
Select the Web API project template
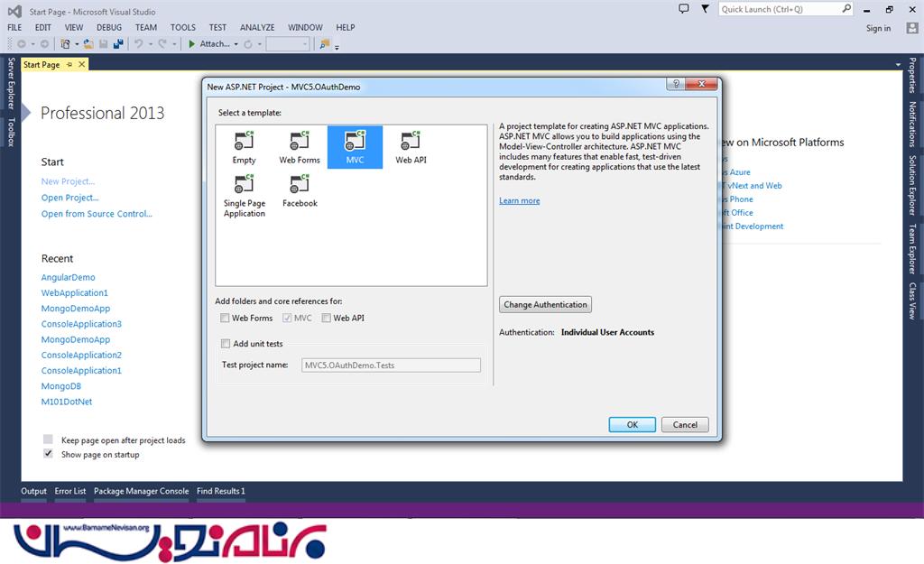point(411,147)
